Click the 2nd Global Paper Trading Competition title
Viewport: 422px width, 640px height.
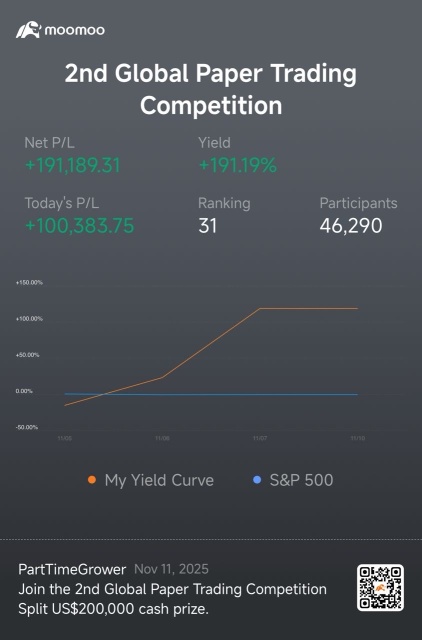[211, 89]
